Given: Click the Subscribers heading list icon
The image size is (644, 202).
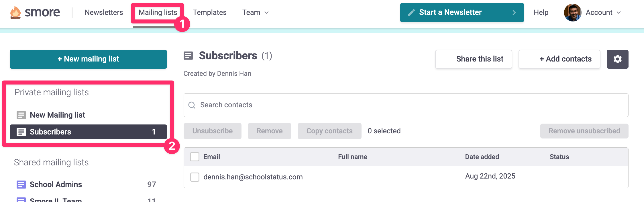Looking at the screenshot, I should (x=188, y=56).
